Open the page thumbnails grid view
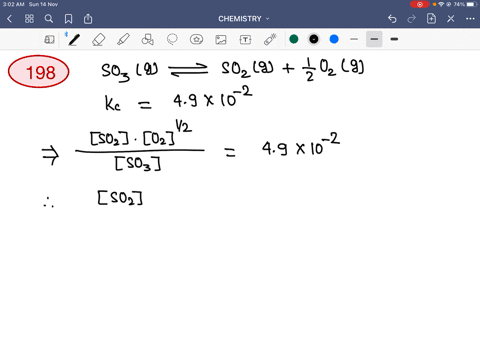Viewport: 480px width, 360px height. click(x=29, y=19)
